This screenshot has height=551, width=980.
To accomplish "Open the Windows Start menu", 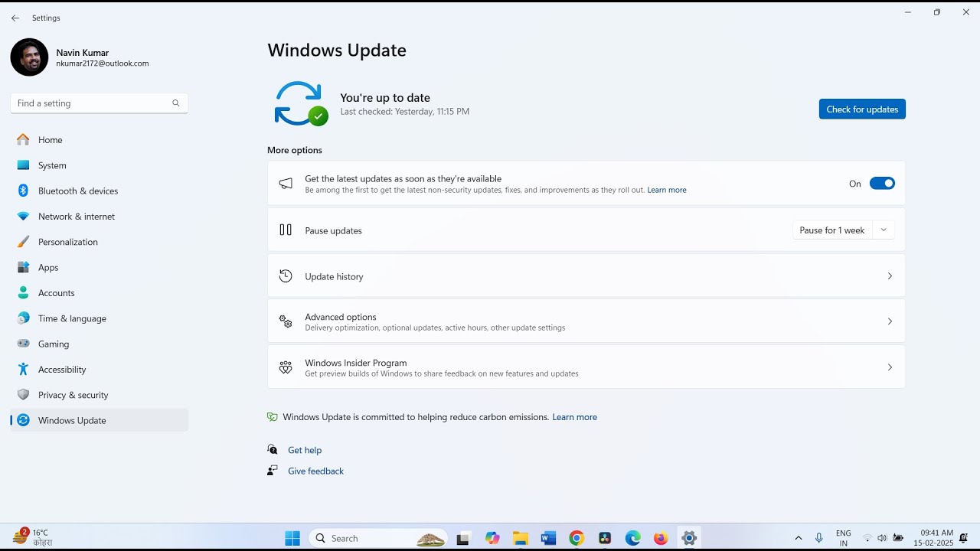I will (x=292, y=538).
